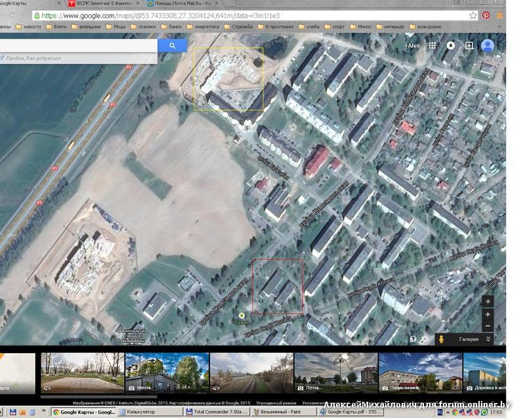Viewport: 525px width, 420px height.
Task: Open the railway tracks panorama thumbnail
Action: (251, 373)
